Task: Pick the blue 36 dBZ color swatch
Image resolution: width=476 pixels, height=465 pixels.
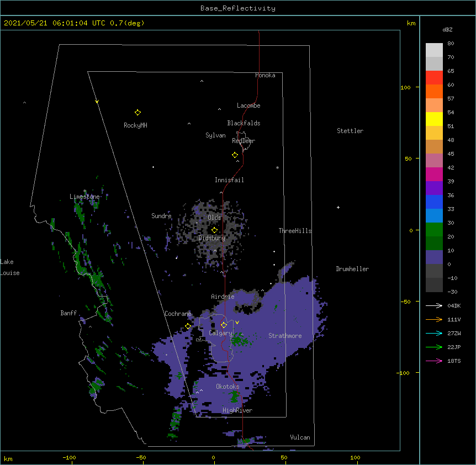Action: (434, 202)
